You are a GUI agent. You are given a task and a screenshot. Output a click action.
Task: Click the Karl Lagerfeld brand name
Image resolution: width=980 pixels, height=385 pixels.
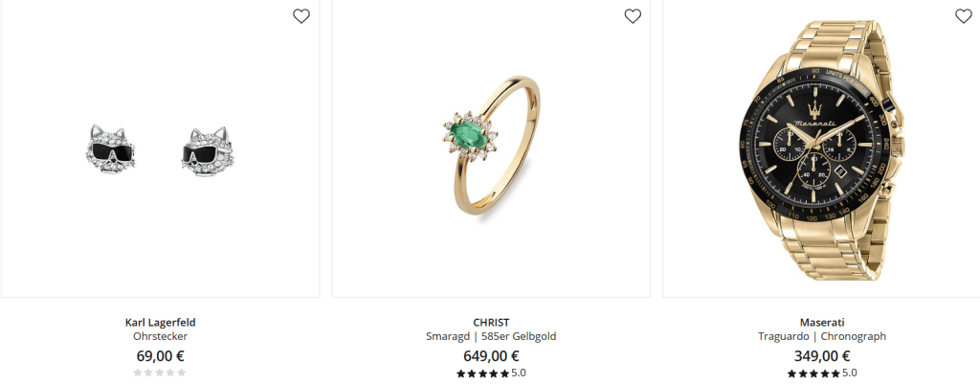click(160, 323)
